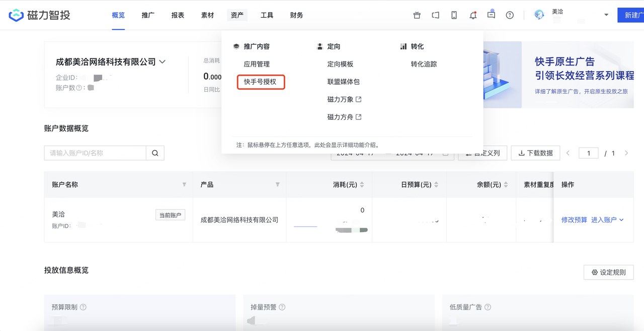Screen dimensions: 644x331
Task: Sort by 消耗(元) column arrows
Action: pyautogui.click(x=362, y=185)
